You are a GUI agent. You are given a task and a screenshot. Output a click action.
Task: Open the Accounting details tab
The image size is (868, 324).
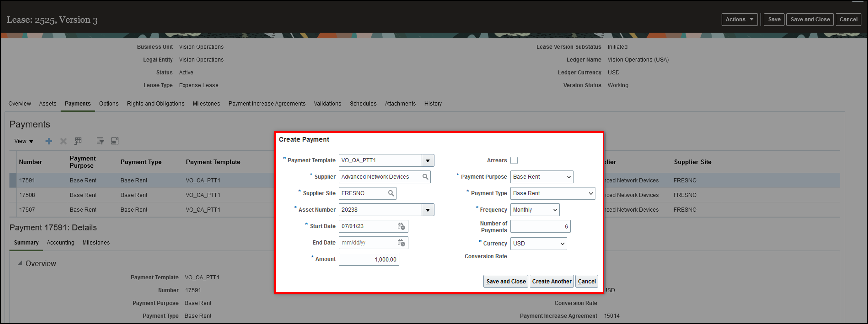pos(60,242)
